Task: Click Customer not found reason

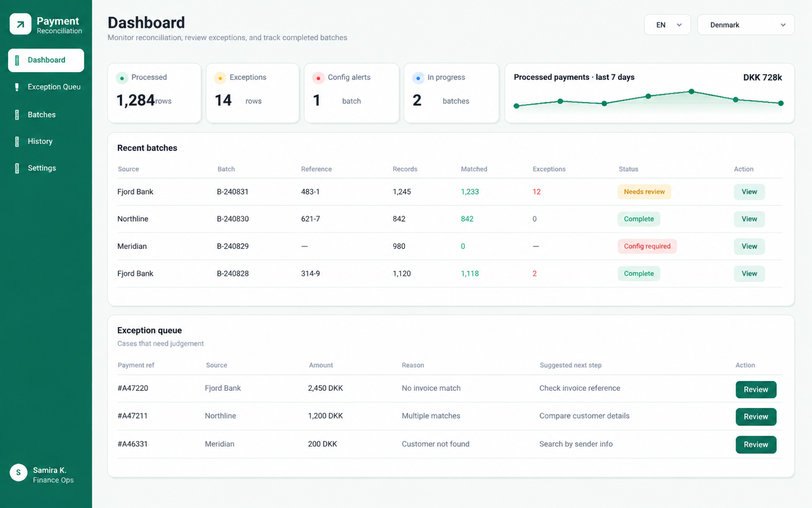Action: [x=436, y=444]
